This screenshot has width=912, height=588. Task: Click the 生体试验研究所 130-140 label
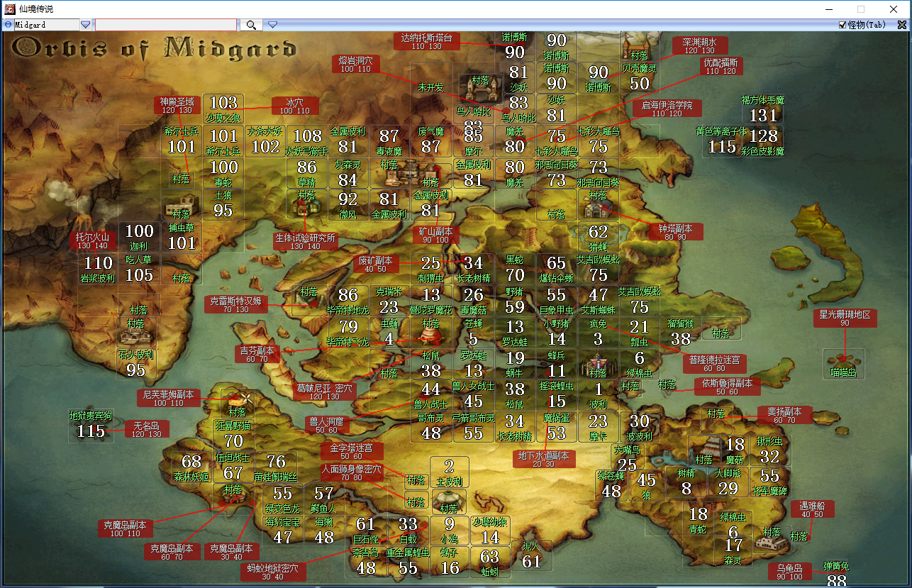coord(306,241)
